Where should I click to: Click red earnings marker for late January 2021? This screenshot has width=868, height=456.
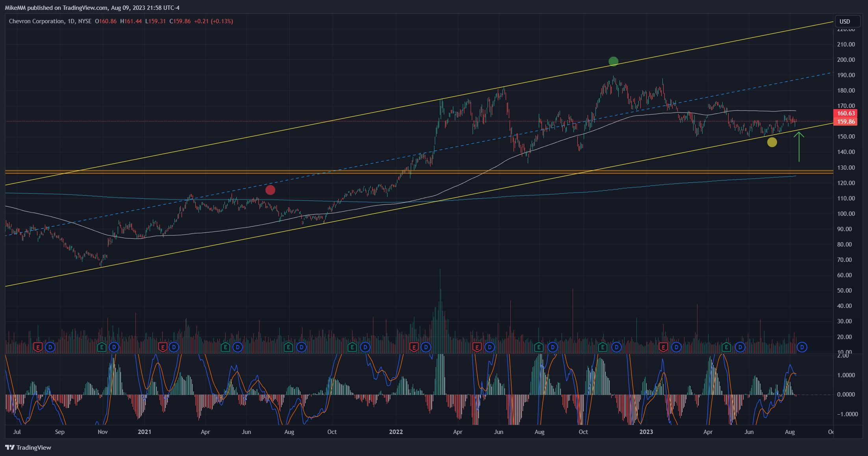162,347
